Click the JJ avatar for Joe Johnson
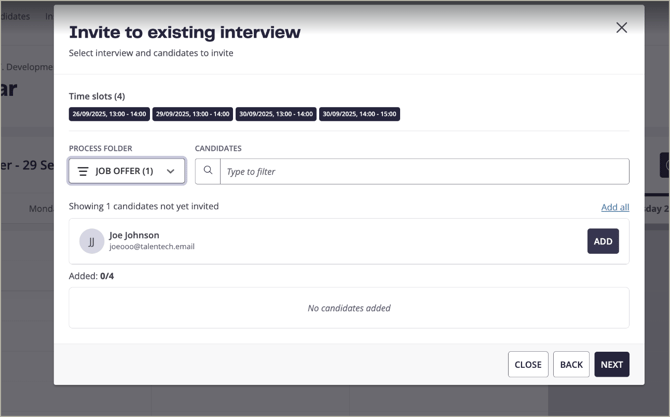The width and height of the screenshot is (670, 417). (x=92, y=241)
